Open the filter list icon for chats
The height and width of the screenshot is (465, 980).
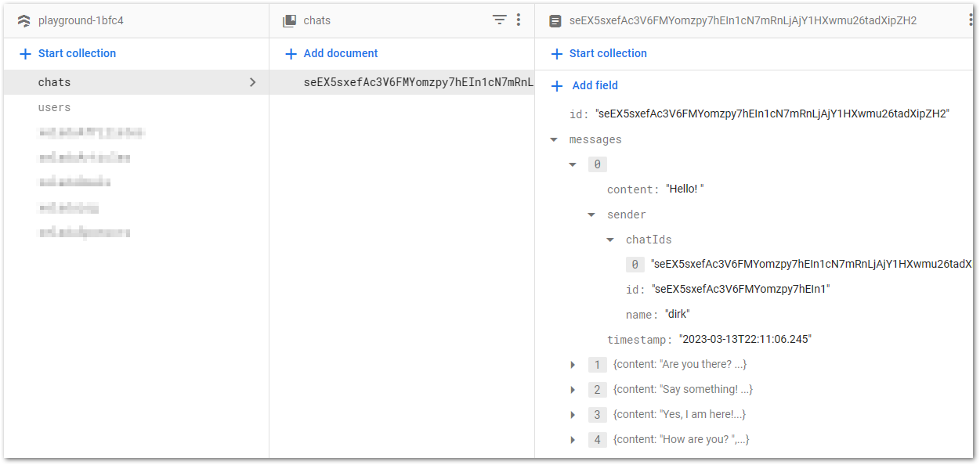click(x=500, y=20)
